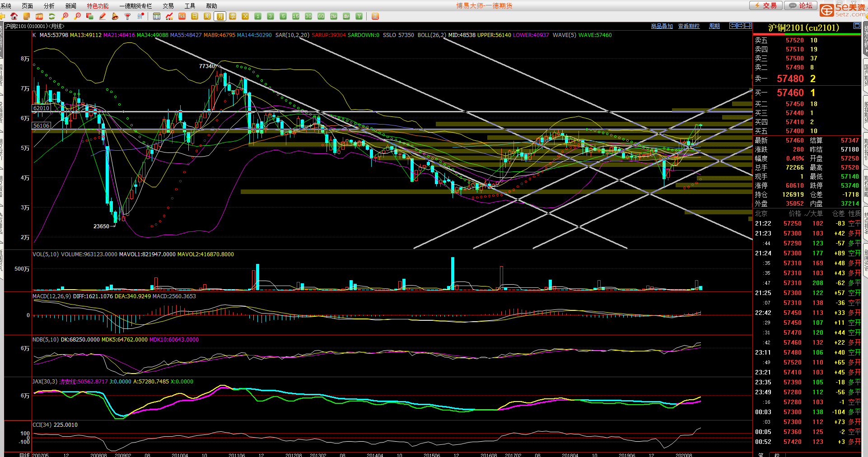The image size is (868, 457).
Task: Click the zoom out magnifier icon
Action: point(77,16)
